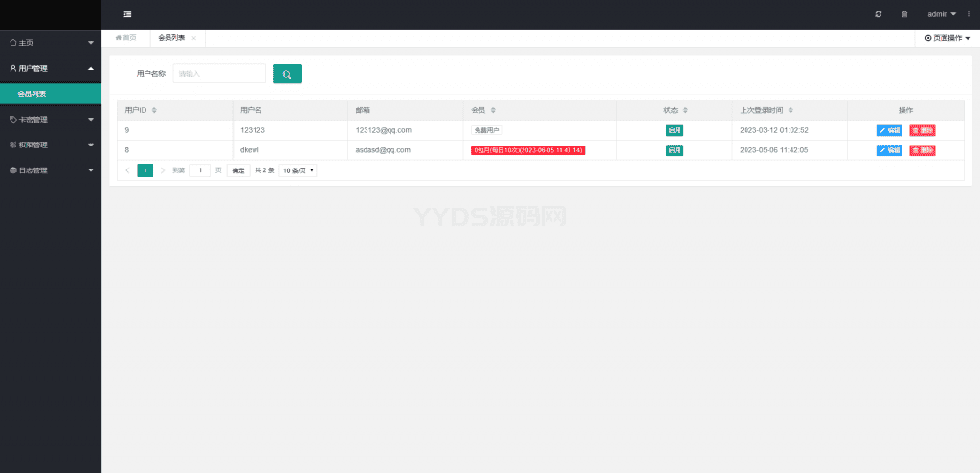Viewport: 980px width, 473px height.
Task: Edit user dkewl with 编辑 button
Action: pos(889,150)
